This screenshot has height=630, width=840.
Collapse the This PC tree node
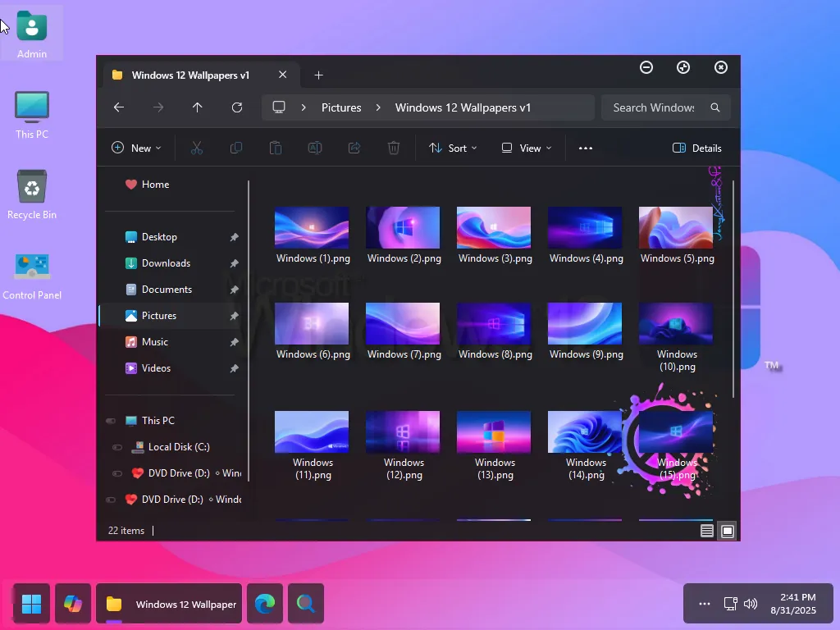point(111,421)
